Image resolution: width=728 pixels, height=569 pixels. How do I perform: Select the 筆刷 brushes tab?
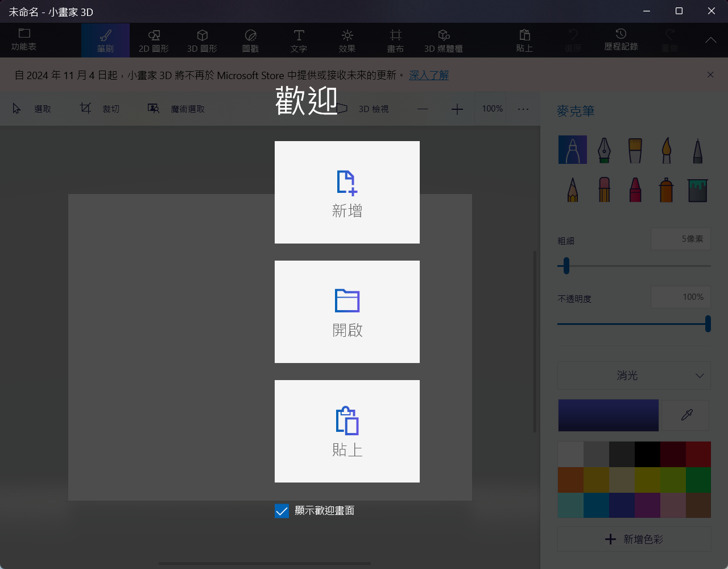[105, 40]
